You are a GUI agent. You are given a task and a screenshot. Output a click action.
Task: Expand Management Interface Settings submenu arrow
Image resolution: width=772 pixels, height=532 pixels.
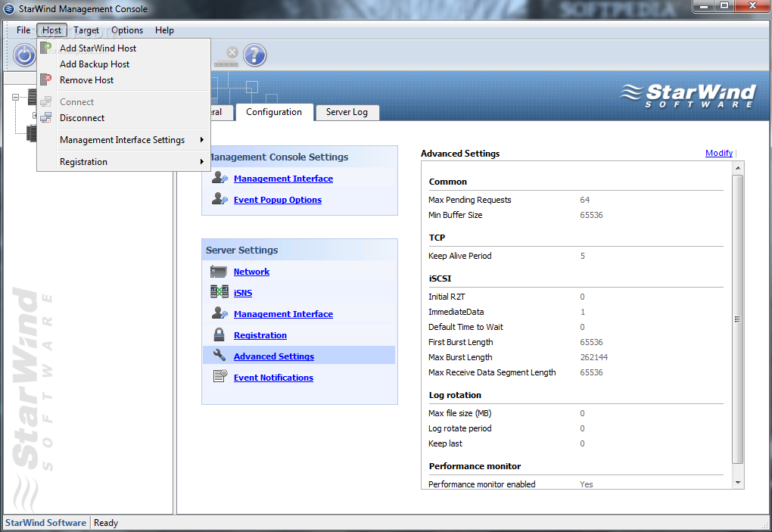pos(202,140)
